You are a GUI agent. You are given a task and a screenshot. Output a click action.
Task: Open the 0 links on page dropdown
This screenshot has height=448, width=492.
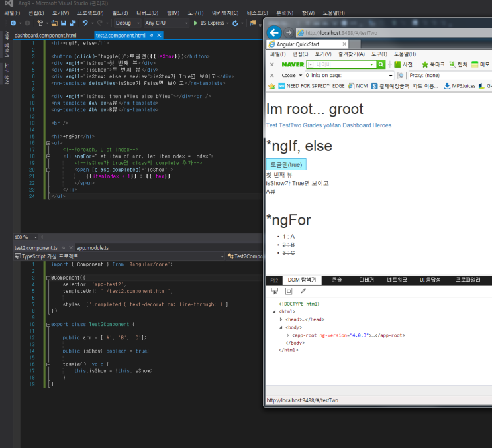tap(390, 76)
